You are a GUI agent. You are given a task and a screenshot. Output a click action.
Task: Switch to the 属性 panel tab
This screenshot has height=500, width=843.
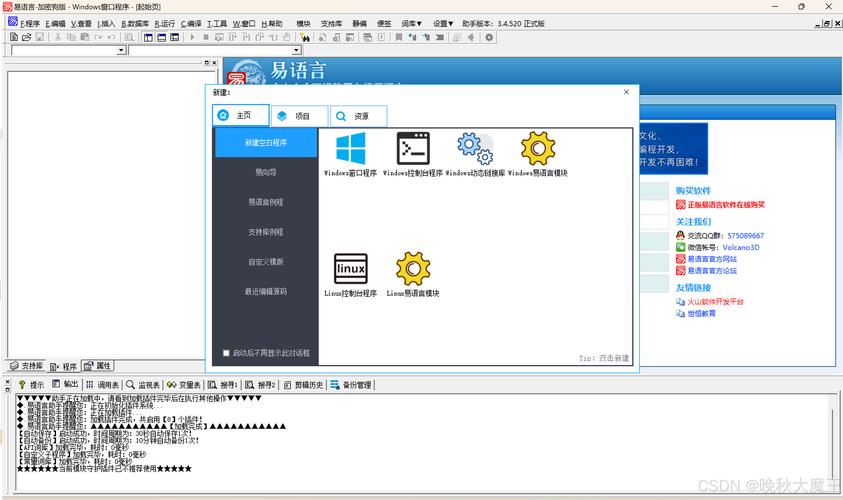pos(97,366)
